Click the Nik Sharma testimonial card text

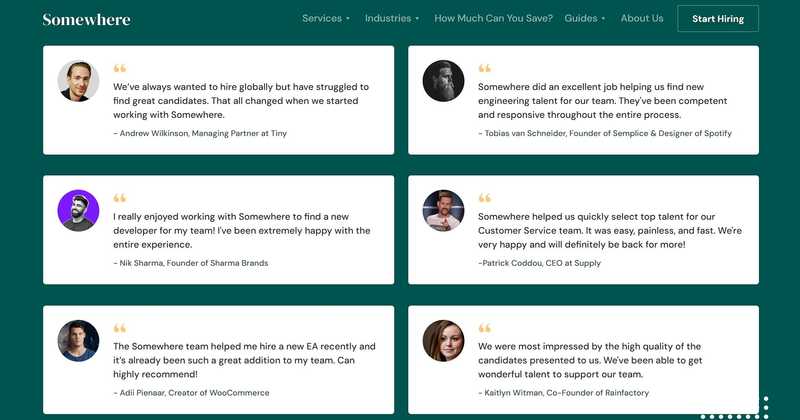(241, 231)
